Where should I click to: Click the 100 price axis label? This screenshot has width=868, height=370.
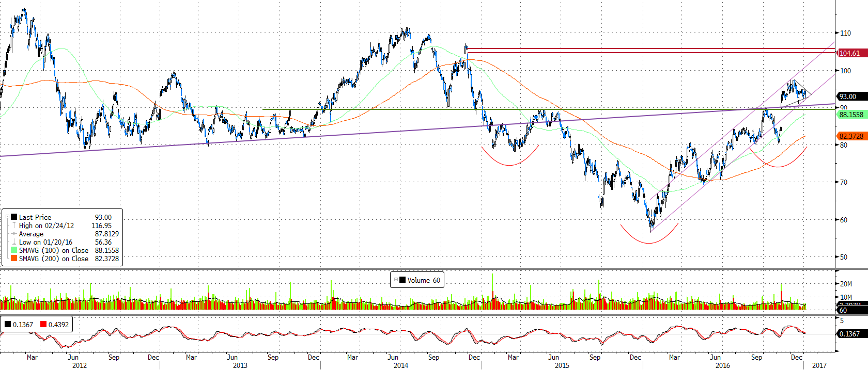point(845,71)
